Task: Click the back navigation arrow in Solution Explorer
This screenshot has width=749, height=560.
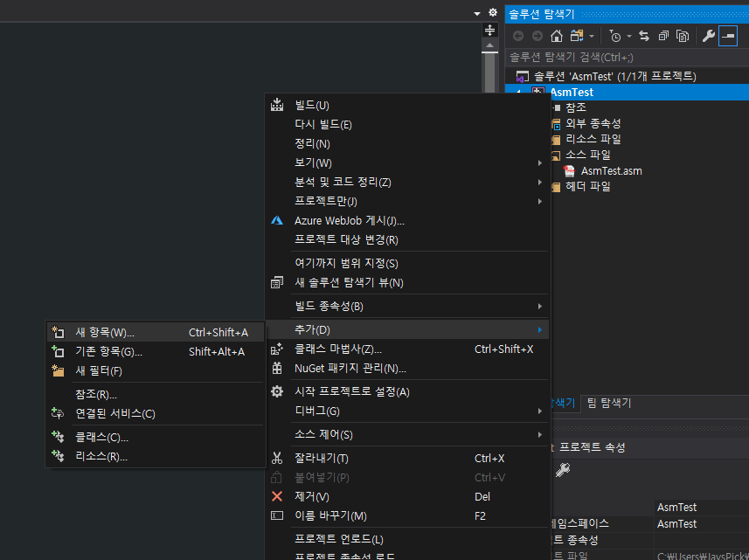Action: [x=518, y=36]
